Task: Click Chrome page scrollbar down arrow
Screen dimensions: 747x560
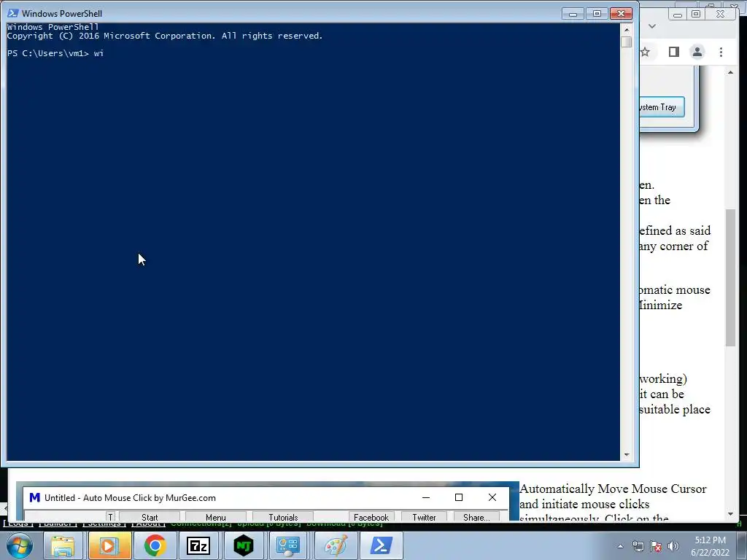Action: (x=730, y=514)
